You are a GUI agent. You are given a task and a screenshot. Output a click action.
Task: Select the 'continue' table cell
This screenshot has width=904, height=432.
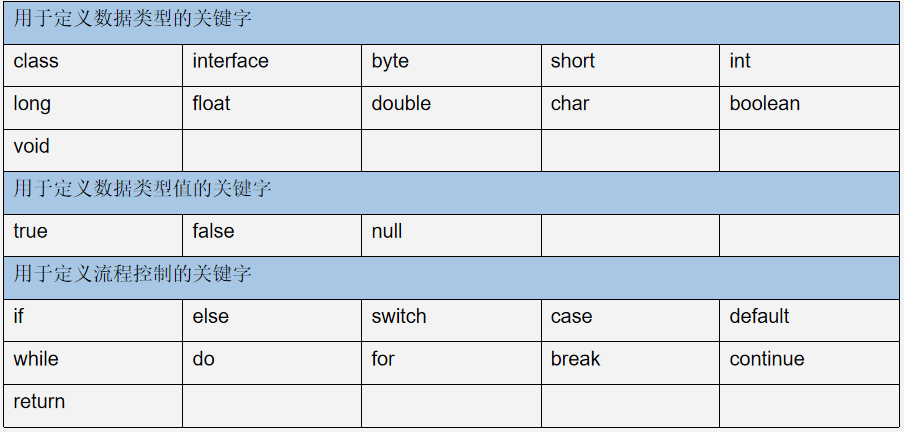tap(809, 363)
